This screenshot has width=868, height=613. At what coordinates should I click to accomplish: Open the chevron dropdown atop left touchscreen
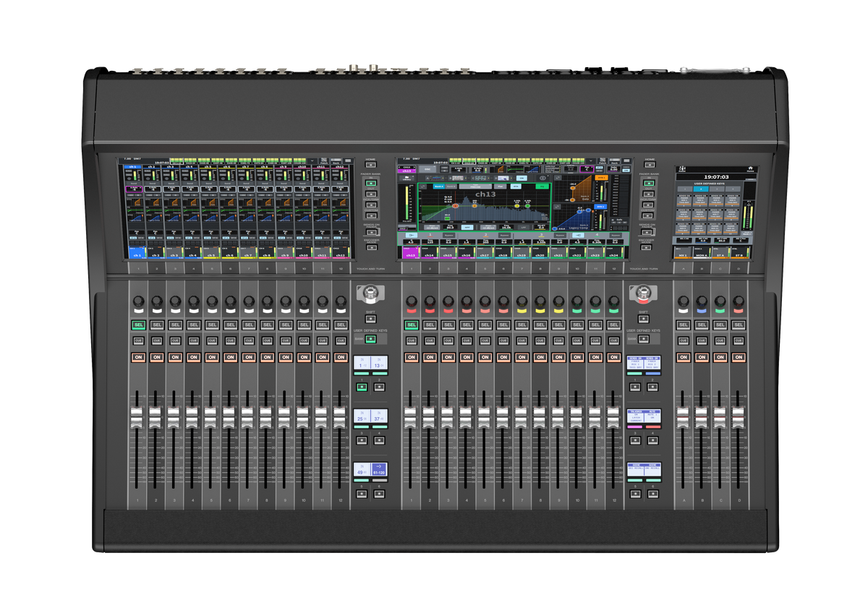point(312,161)
